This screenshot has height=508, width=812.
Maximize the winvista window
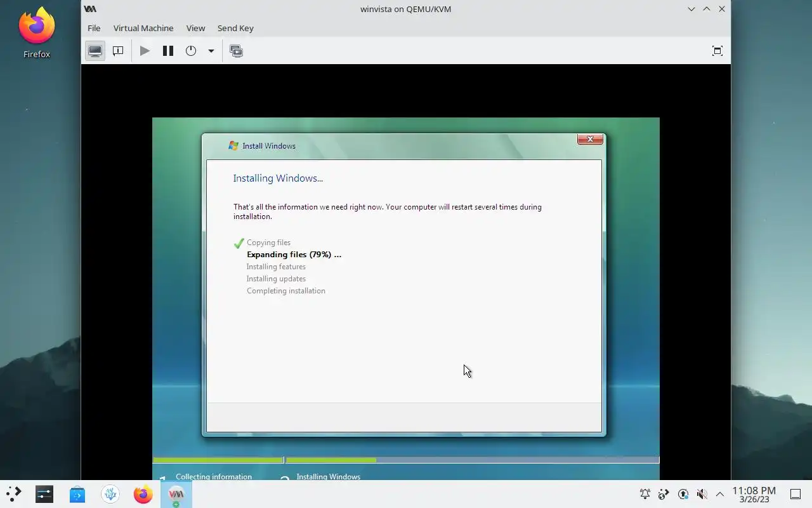coord(707,9)
